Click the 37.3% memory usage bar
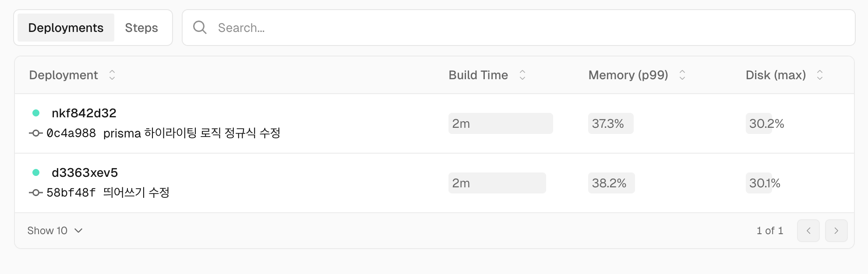The height and width of the screenshot is (274, 868). click(x=610, y=123)
